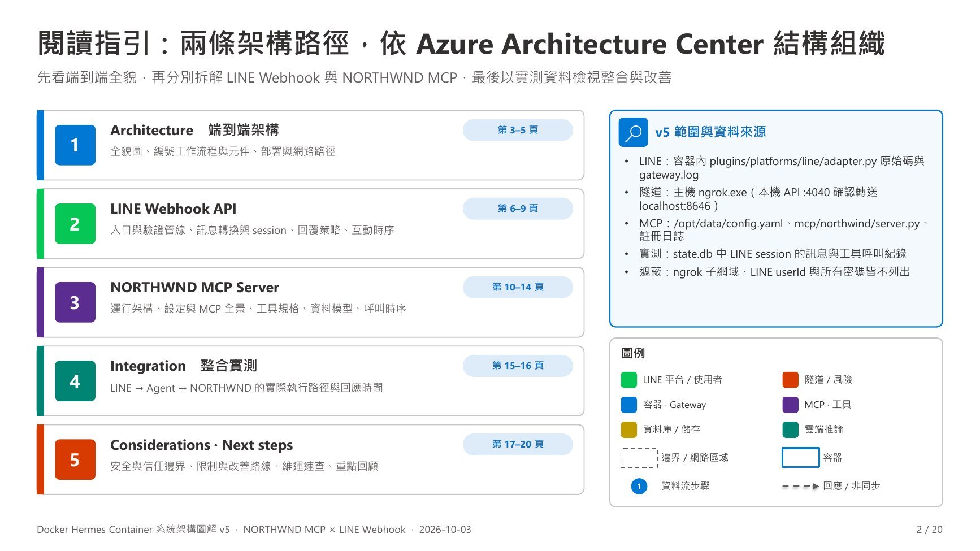Click the bullet starting with 實測：state.db

773,254
